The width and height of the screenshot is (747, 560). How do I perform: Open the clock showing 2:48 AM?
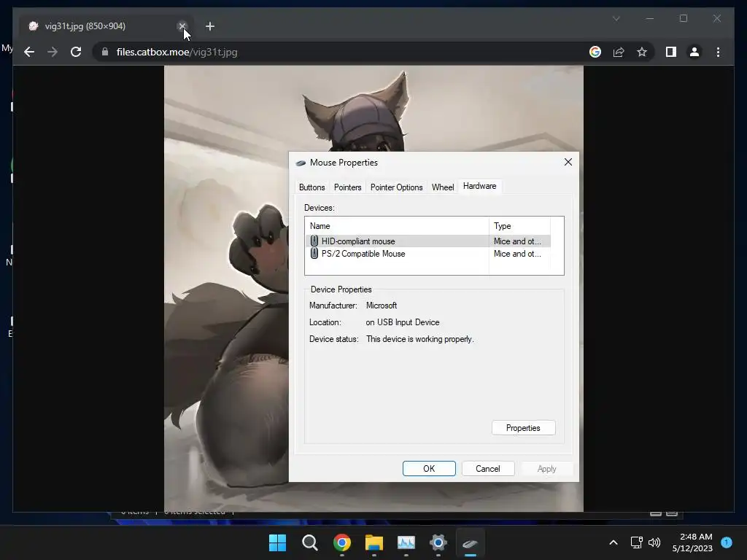pyautogui.click(x=692, y=542)
